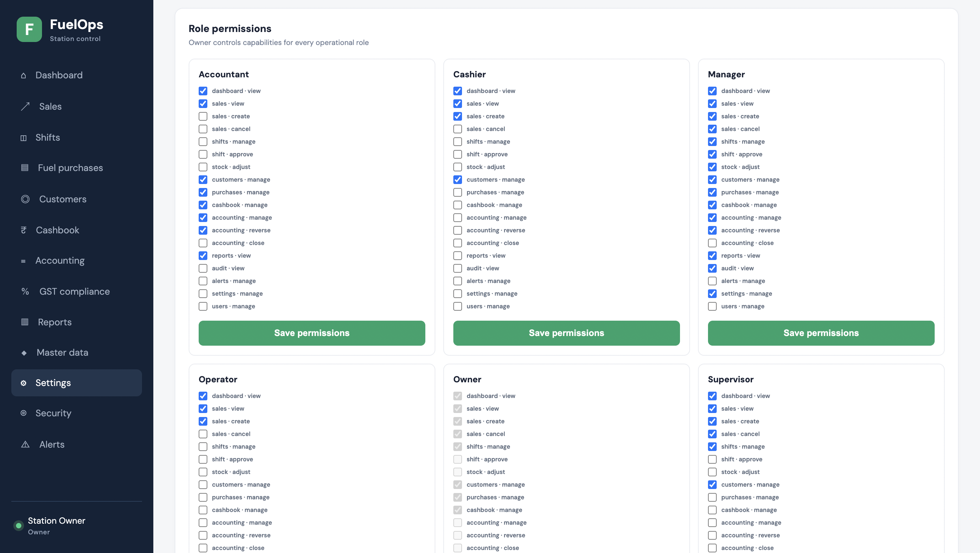Viewport: 980px width, 553px height.
Task: Click the Cashbook rupee icon
Action: (24, 230)
